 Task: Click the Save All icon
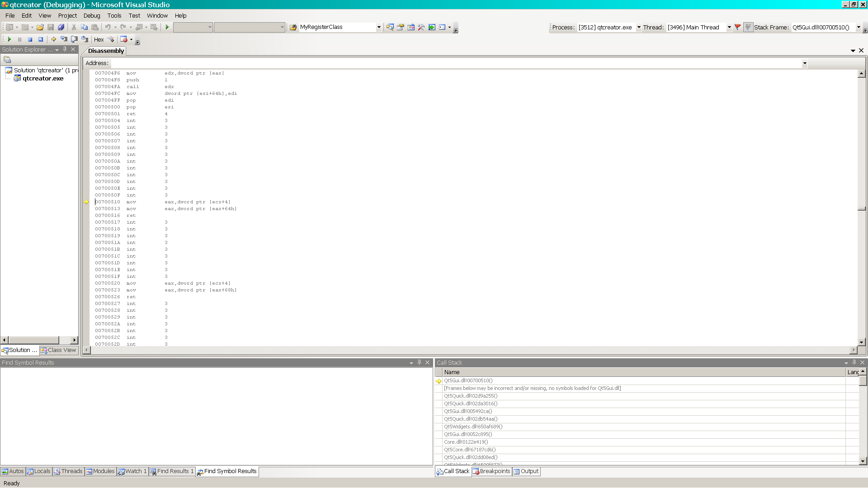[x=61, y=28]
